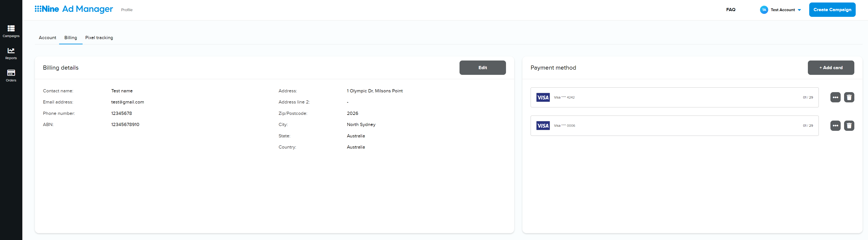Click the 'Email address:' label
The height and width of the screenshot is (240, 868).
click(x=58, y=102)
